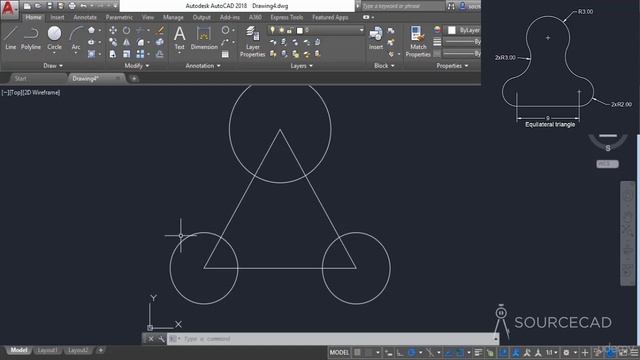Toggle layer lock icon in layer dropdown
Image resolution: width=640 pixels, height=360 pixels.
pos(290,30)
